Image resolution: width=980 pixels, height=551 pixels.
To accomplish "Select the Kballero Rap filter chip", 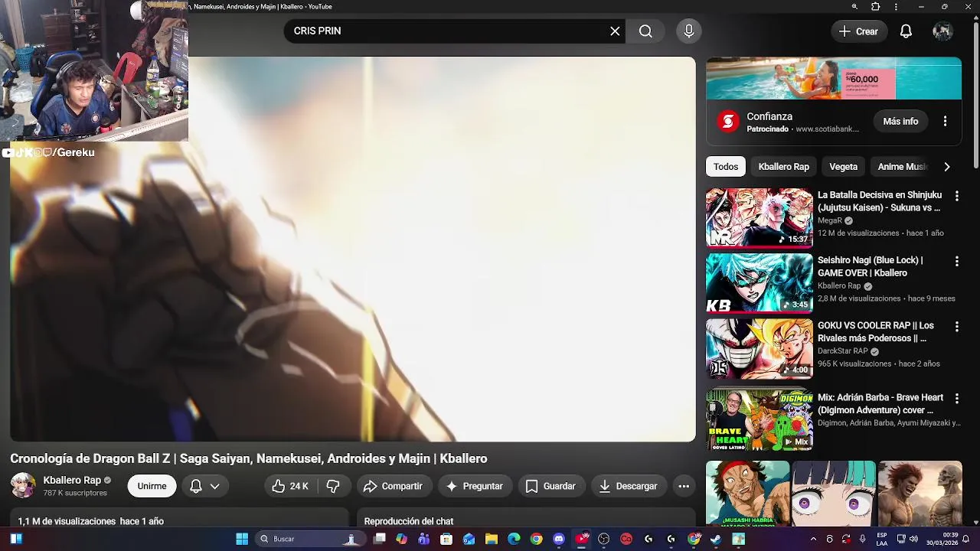I will pos(783,167).
